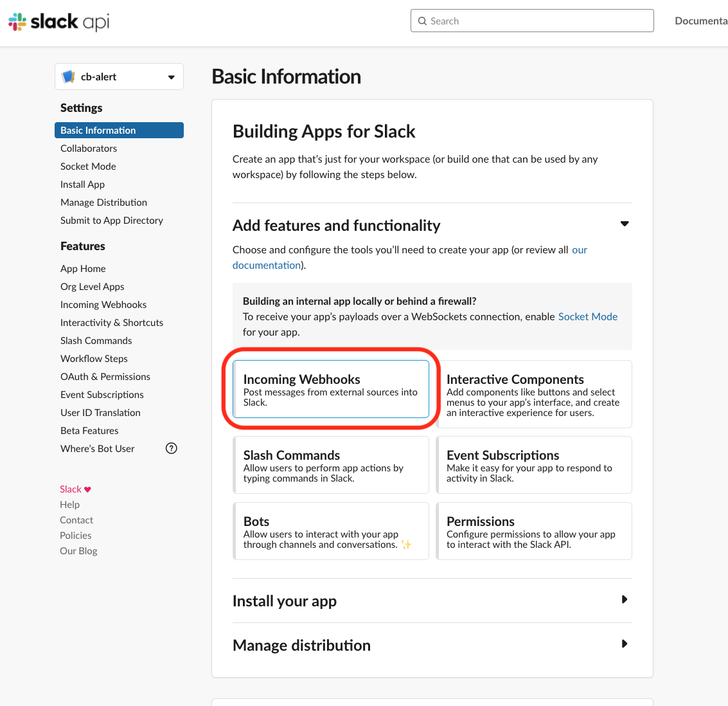Click the sparkle icon in Bots card
Screen dimensions: 728x706
(x=406, y=545)
